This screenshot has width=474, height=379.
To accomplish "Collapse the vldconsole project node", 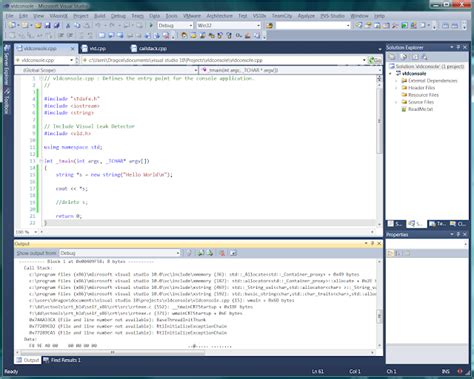I will click(x=391, y=74).
